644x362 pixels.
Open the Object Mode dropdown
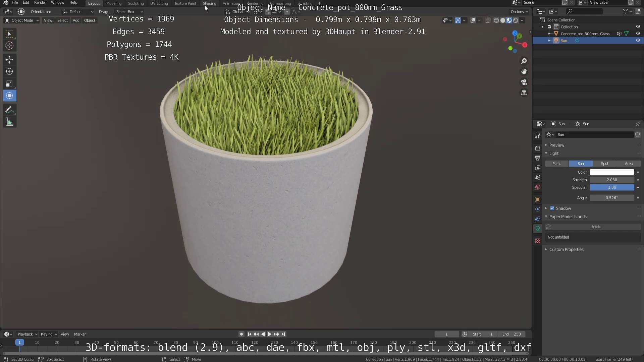tap(22, 20)
